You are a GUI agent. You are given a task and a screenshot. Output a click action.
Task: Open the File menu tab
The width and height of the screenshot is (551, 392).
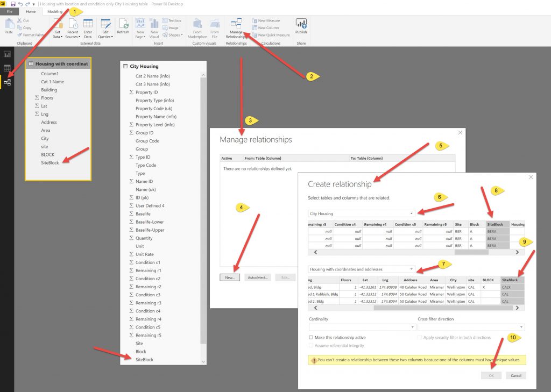pyautogui.click(x=9, y=11)
